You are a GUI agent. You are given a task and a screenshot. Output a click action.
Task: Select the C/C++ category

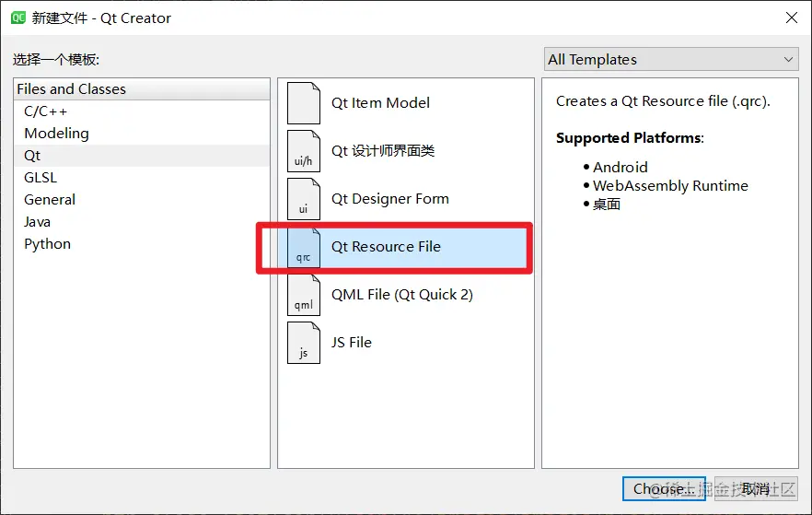pyautogui.click(x=142, y=111)
